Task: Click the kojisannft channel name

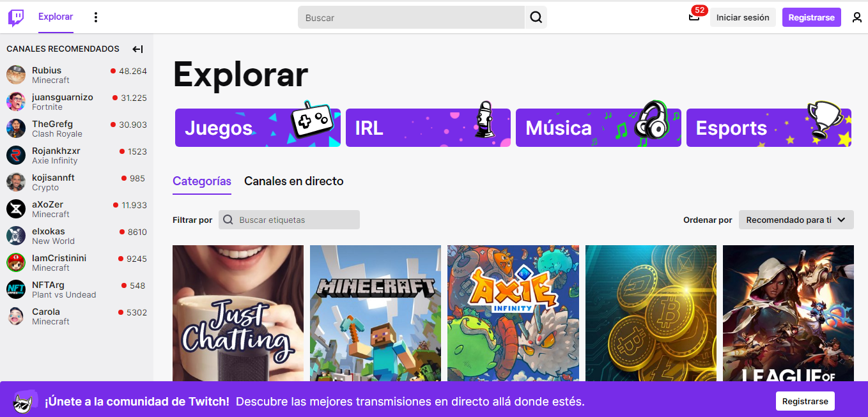Action: (53, 178)
